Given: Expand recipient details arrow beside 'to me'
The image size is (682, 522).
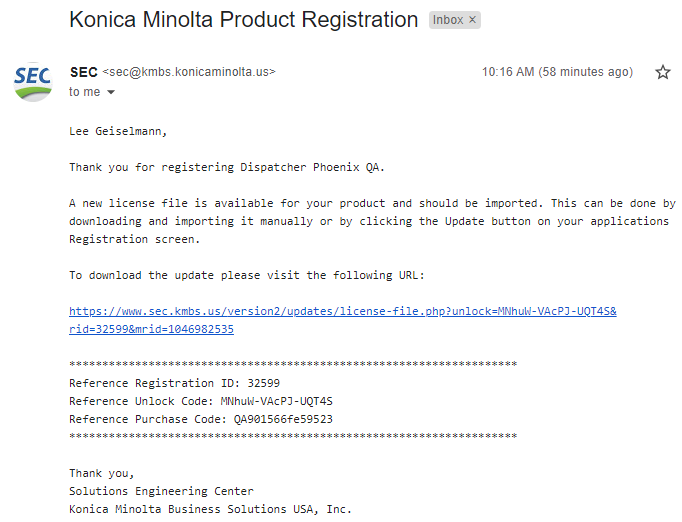Looking at the screenshot, I should (x=111, y=92).
